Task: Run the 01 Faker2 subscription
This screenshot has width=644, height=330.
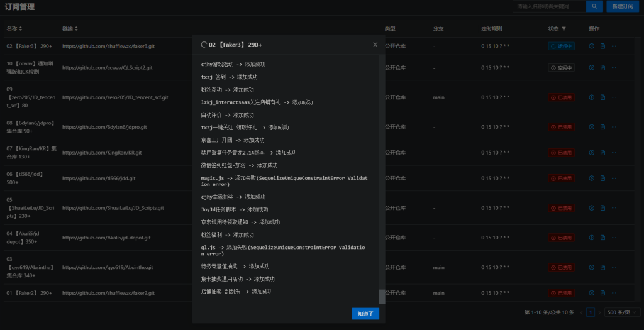Action: point(591,293)
